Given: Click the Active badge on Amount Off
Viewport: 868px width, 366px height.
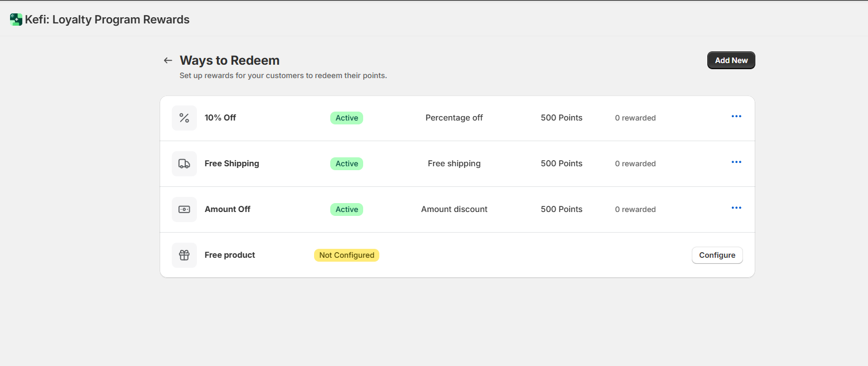Looking at the screenshot, I should 346,209.
